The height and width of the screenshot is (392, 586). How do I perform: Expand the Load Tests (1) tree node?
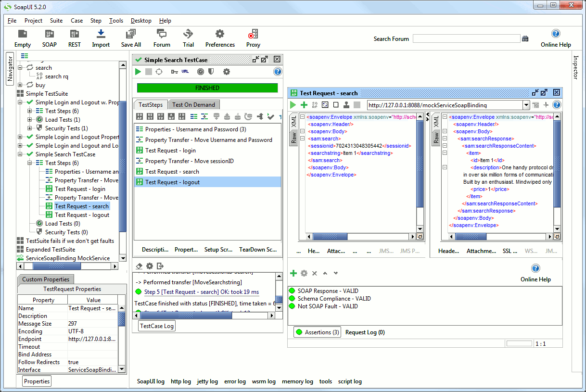[30, 120]
